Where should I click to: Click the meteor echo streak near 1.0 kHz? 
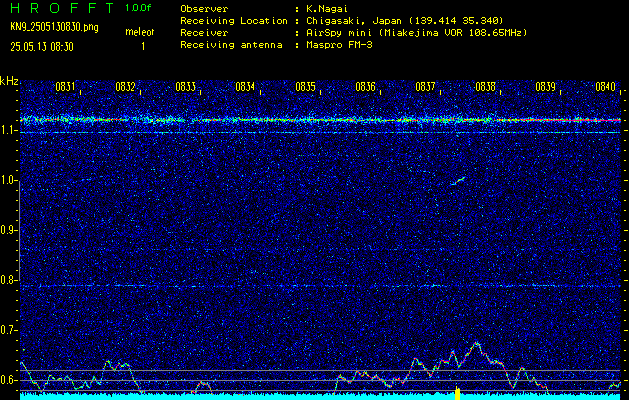click(x=458, y=181)
